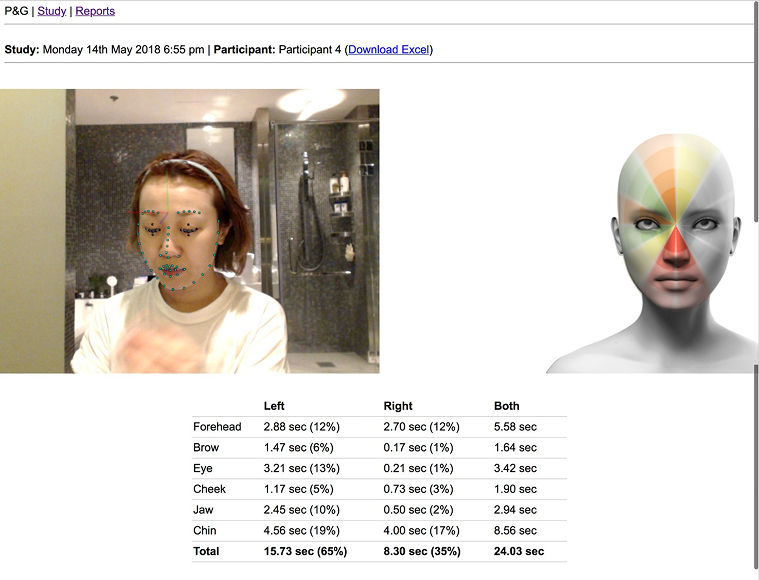Open the Study link in header
Image resolution: width=759 pixels, height=580 pixels.
coord(51,11)
